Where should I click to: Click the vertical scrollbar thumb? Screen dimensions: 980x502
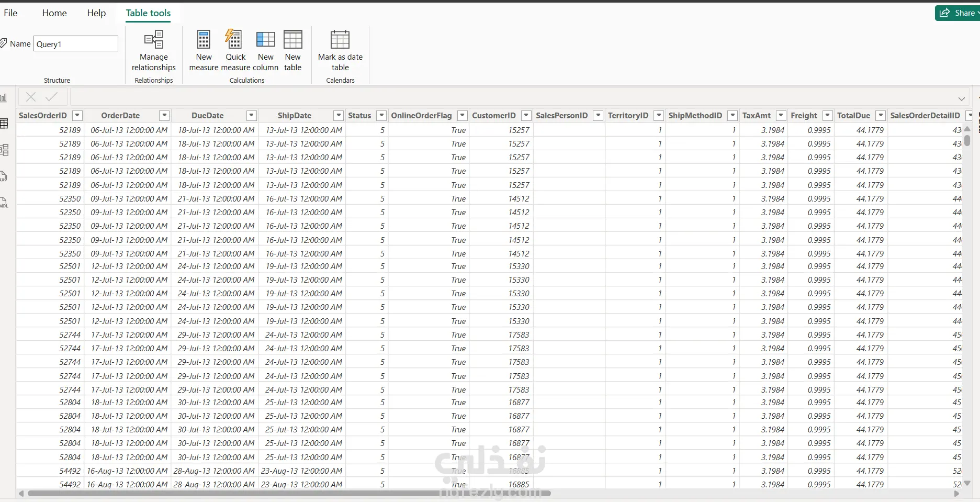(967, 140)
